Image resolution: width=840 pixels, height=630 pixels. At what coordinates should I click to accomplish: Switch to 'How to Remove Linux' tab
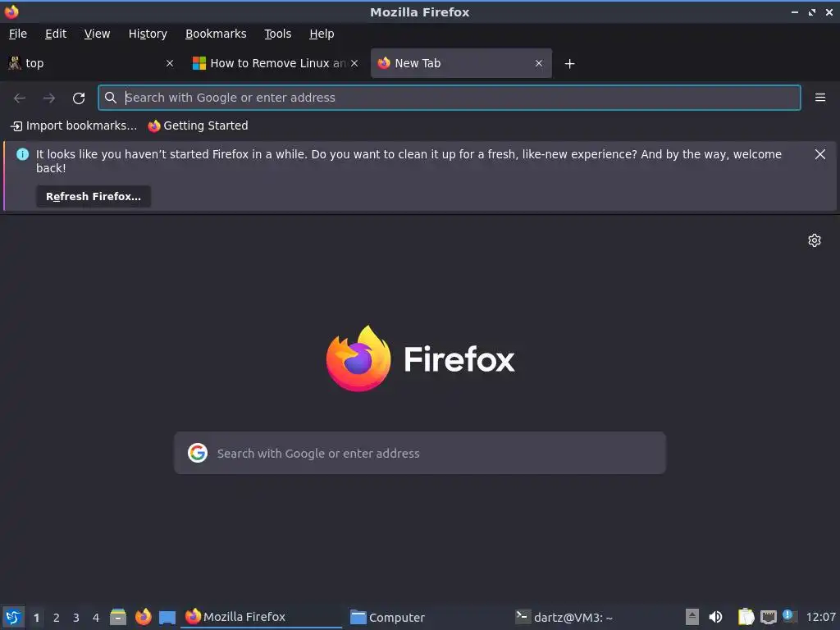coord(276,63)
